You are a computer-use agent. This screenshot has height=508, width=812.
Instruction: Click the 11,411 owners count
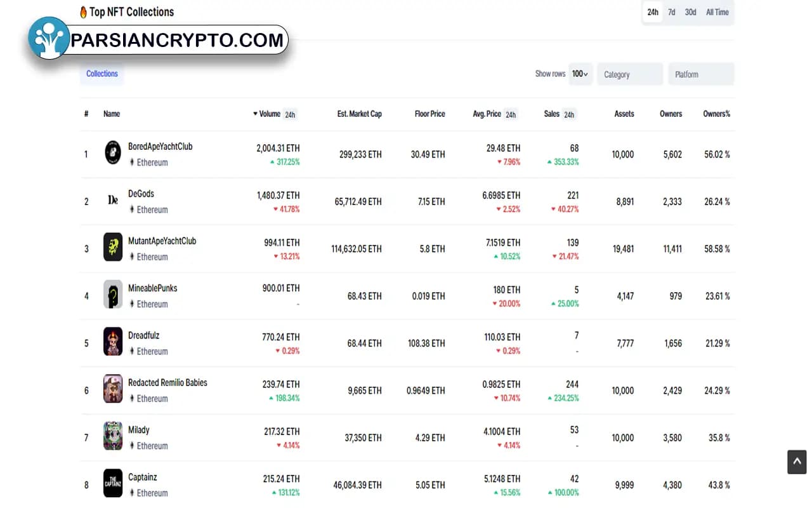[x=672, y=249]
